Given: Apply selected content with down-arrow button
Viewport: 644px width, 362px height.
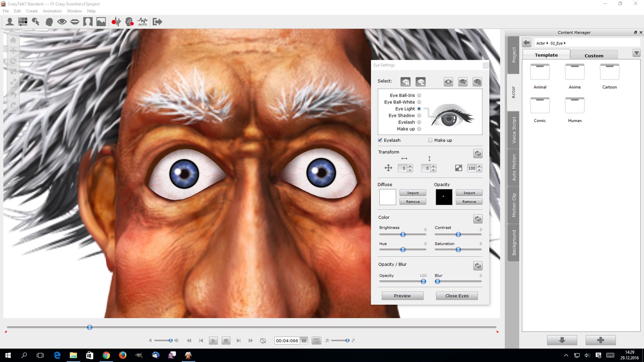Looking at the screenshot, I should click(x=562, y=340).
